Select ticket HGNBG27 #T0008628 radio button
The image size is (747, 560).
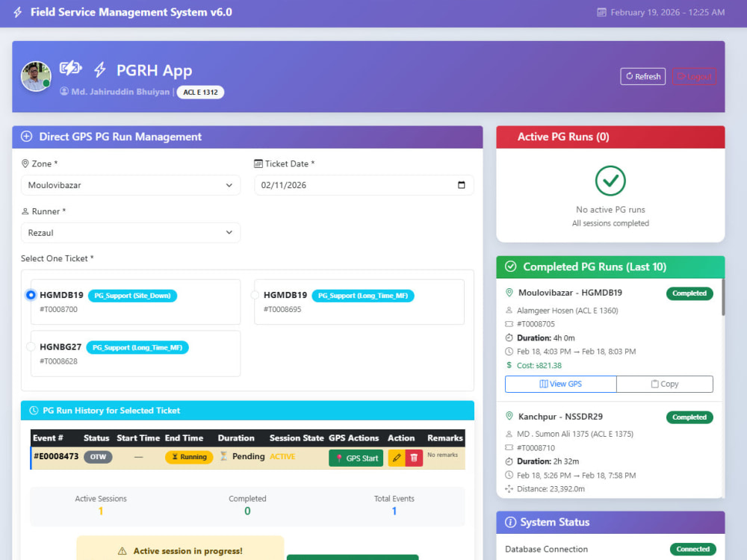click(31, 346)
